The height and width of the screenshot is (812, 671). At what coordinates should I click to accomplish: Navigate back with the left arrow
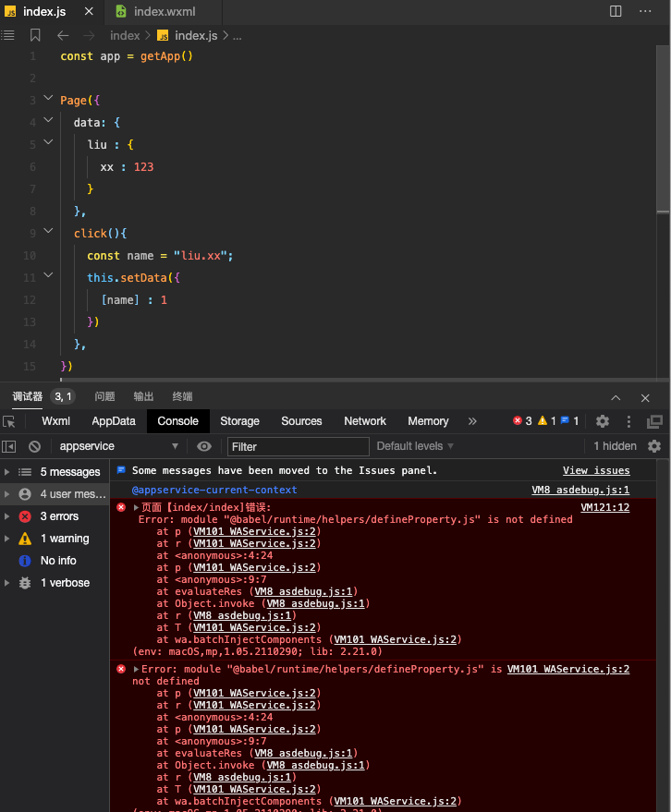tap(63, 35)
